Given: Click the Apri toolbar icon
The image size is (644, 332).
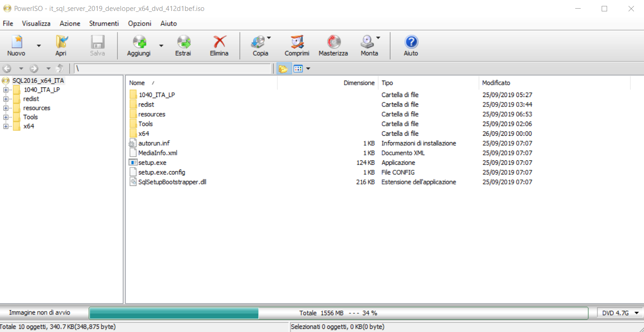Looking at the screenshot, I should [61, 42].
